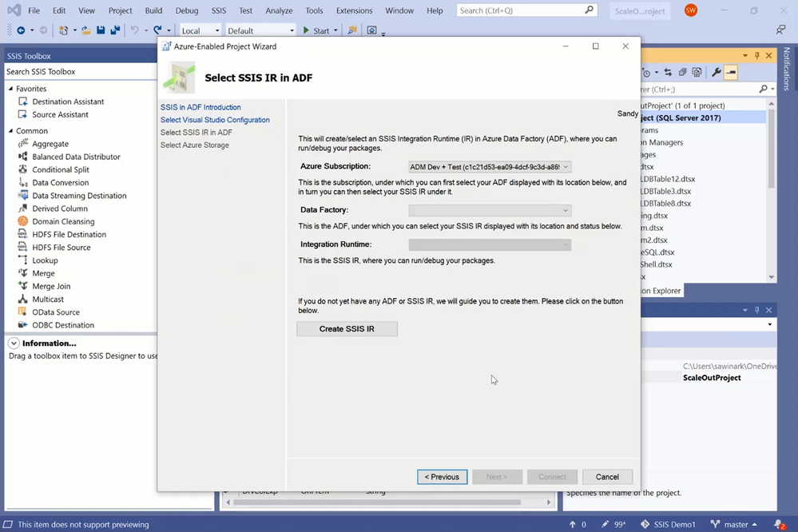Click the Open File folder icon
The image size is (798, 532).
pos(86,30)
